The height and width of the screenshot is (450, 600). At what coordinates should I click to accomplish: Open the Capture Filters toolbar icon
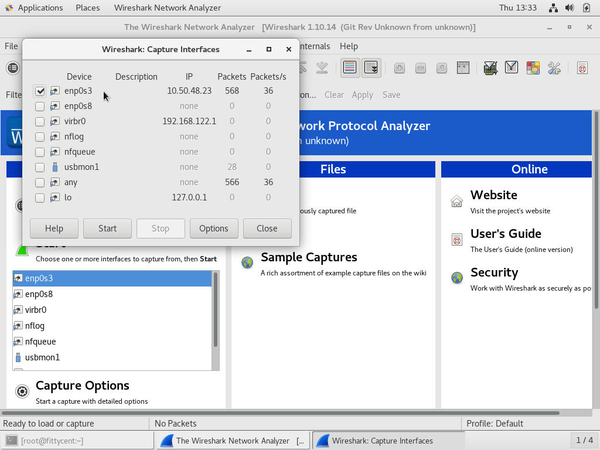tap(490, 68)
